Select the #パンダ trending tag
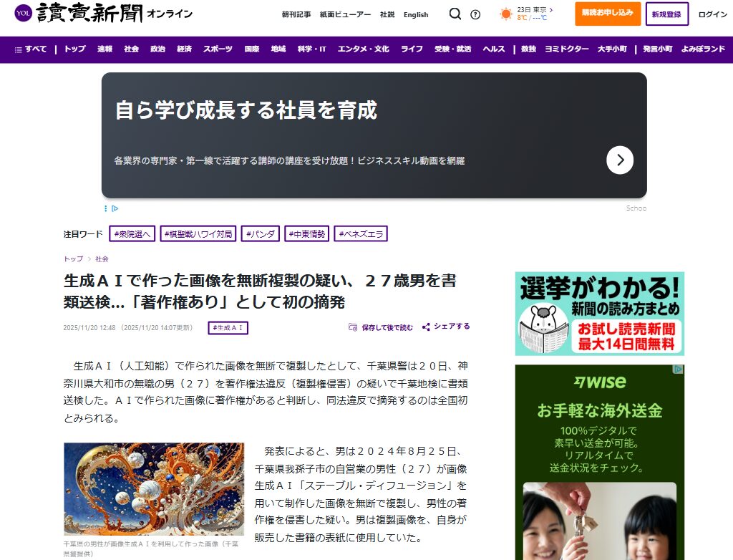 click(x=261, y=234)
